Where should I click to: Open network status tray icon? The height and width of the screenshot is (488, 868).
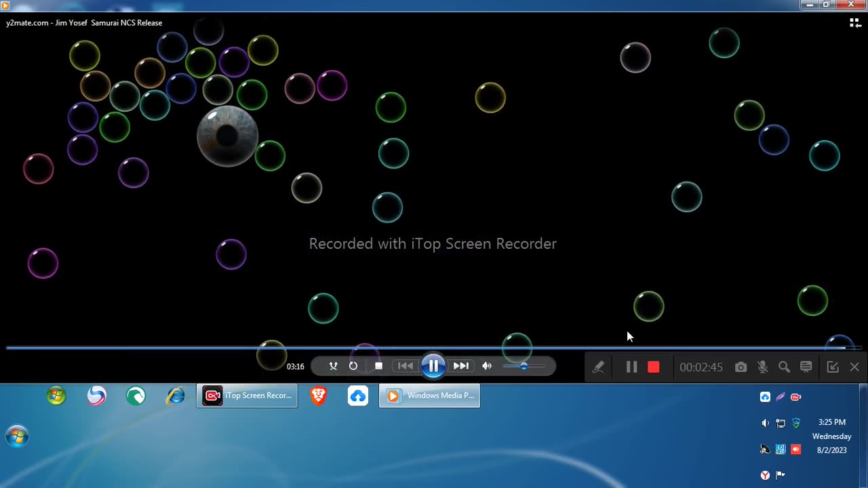[781, 423]
